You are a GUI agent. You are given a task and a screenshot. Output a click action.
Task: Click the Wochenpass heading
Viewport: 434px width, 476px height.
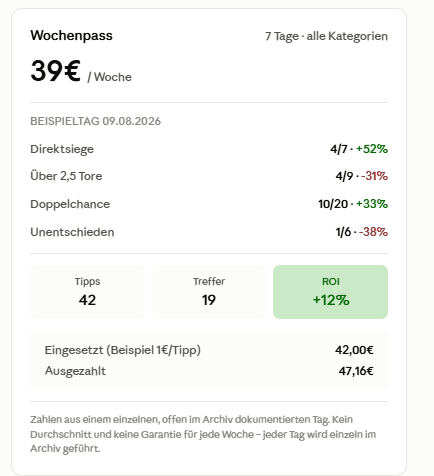pos(71,35)
